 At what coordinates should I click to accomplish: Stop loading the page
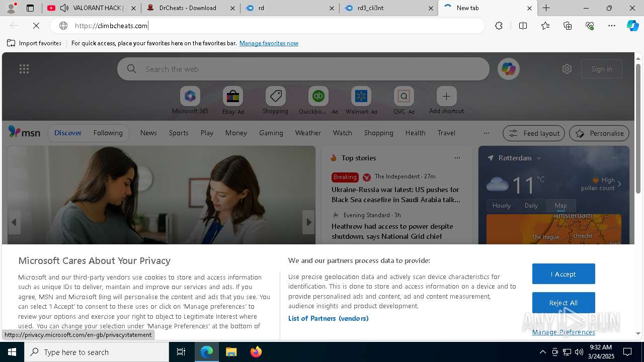36,26
